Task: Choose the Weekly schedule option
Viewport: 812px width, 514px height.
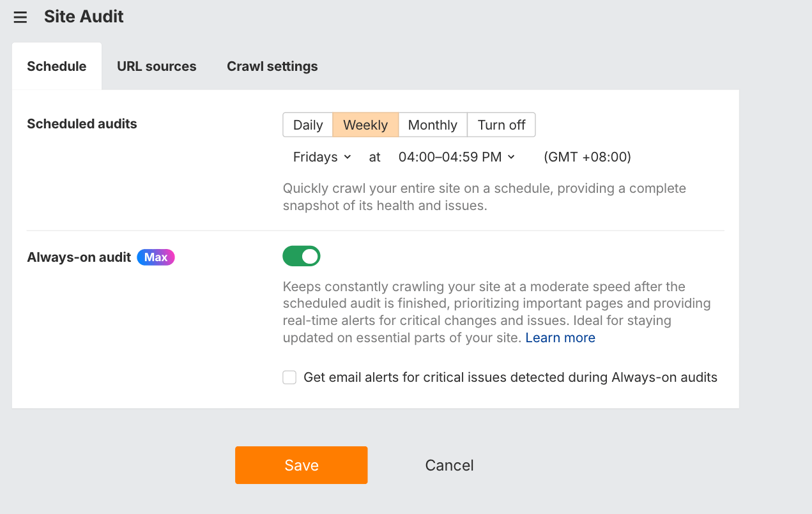Action: click(365, 125)
